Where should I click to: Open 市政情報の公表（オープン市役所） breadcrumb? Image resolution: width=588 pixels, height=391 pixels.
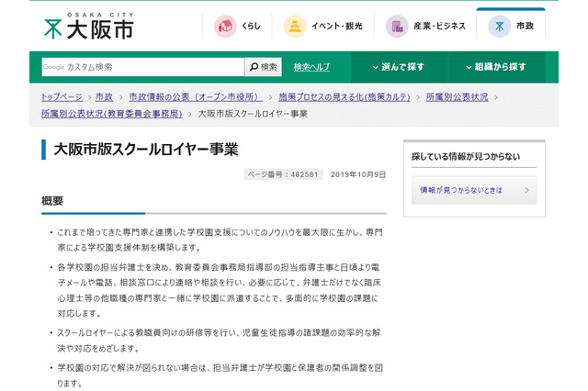(196, 97)
